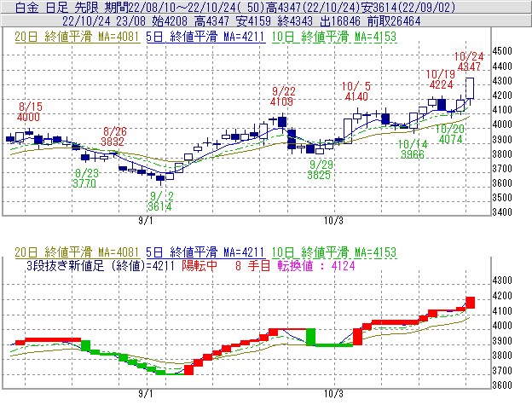Click the 10/14 3966 low label
The width and height of the screenshot is (532, 405).
click(413, 149)
